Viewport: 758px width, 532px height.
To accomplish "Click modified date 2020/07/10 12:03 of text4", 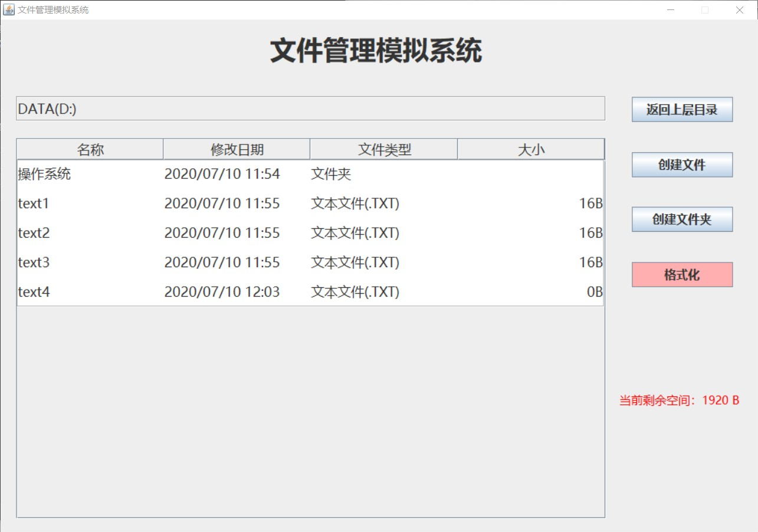I will 222,292.
